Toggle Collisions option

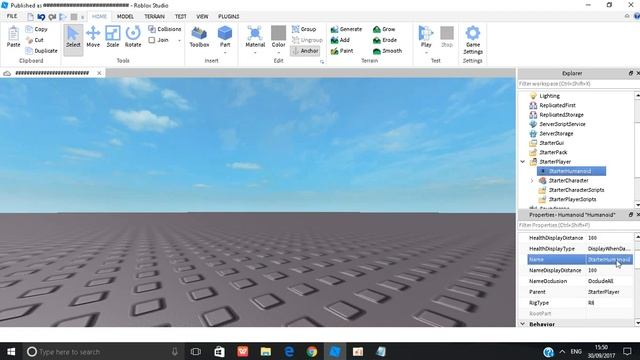click(x=164, y=29)
